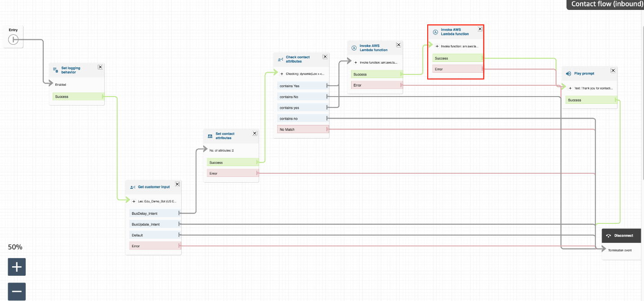Select the lowercase 'contains no' condition
This screenshot has height=301, width=644.
pyautogui.click(x=302, y=119)
